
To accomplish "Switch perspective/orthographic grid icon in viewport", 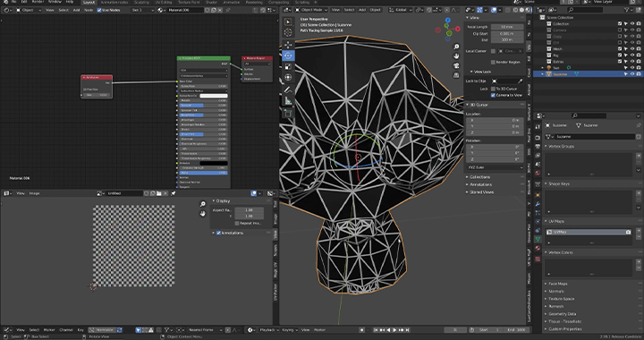I will click(456, 75).
